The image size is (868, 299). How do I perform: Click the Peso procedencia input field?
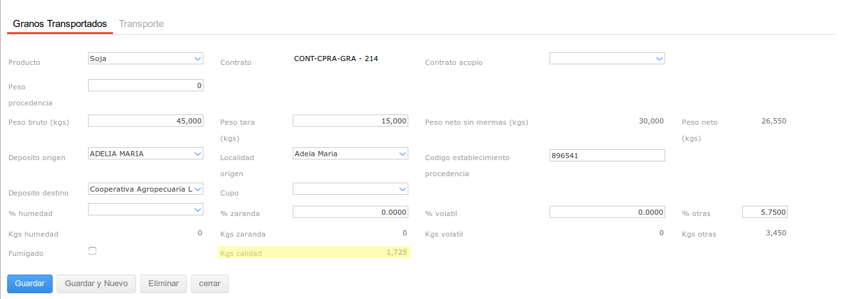coord(145,86)
